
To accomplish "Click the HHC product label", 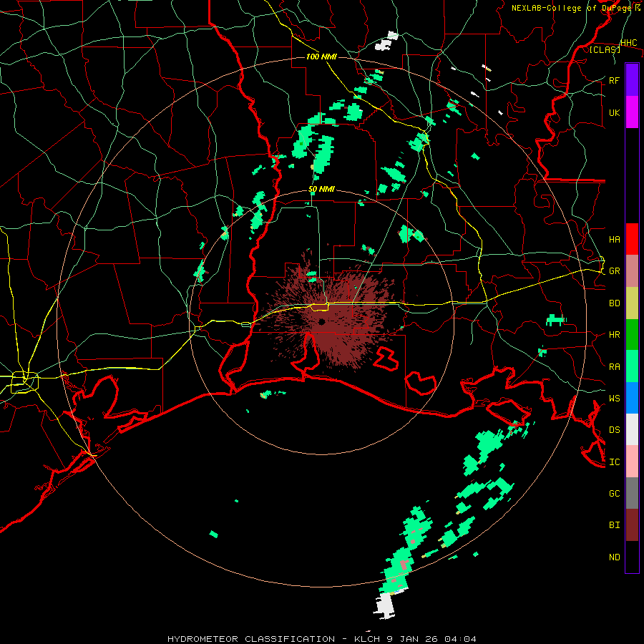I will click(628, 43).
